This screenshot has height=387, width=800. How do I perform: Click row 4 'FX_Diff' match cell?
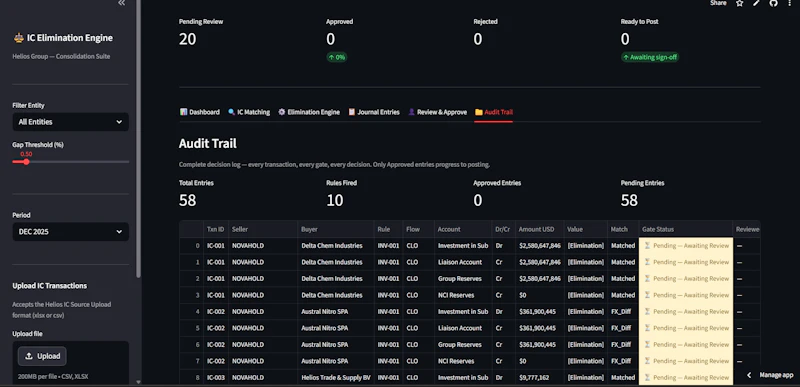(623, 312)
